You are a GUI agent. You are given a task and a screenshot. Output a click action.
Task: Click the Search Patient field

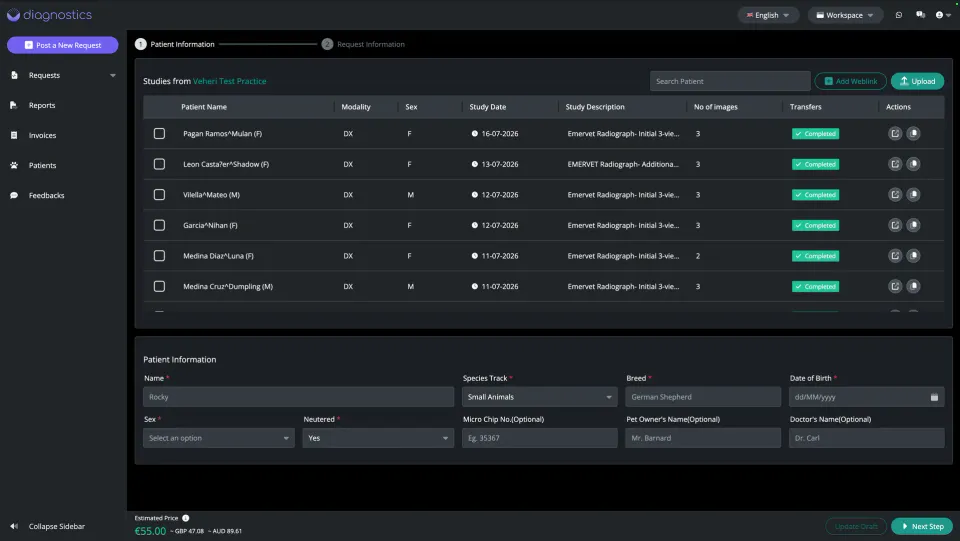click(730, 81)
